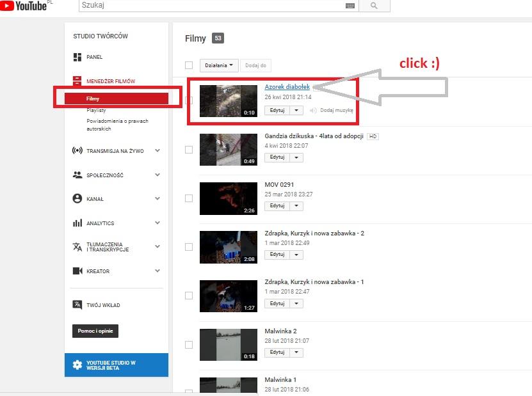532x396 pixels.
Task: Open the Działania dropdown menu
Action: (220, 65)
